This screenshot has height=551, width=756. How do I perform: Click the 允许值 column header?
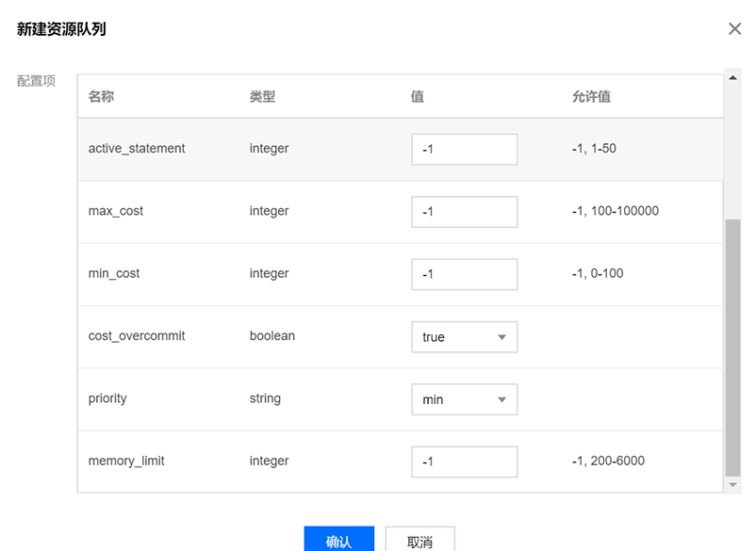pos(592,96)
